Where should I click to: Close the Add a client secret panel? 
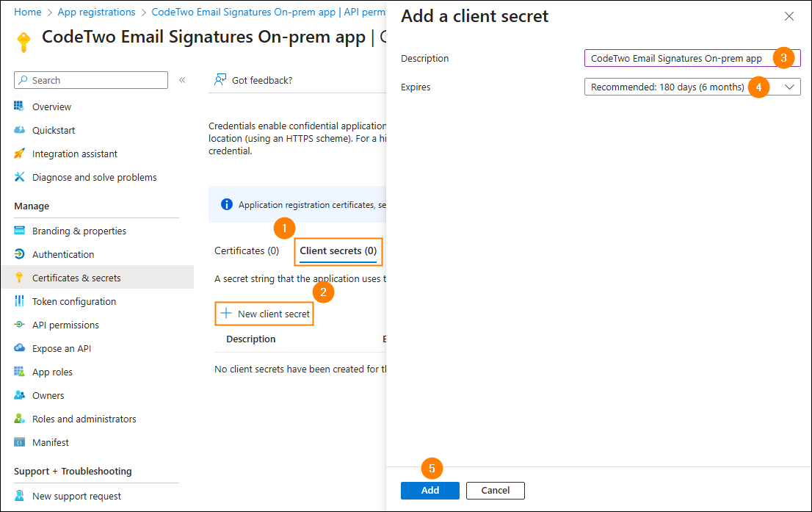pyautogui.click(x=789, y=16)
